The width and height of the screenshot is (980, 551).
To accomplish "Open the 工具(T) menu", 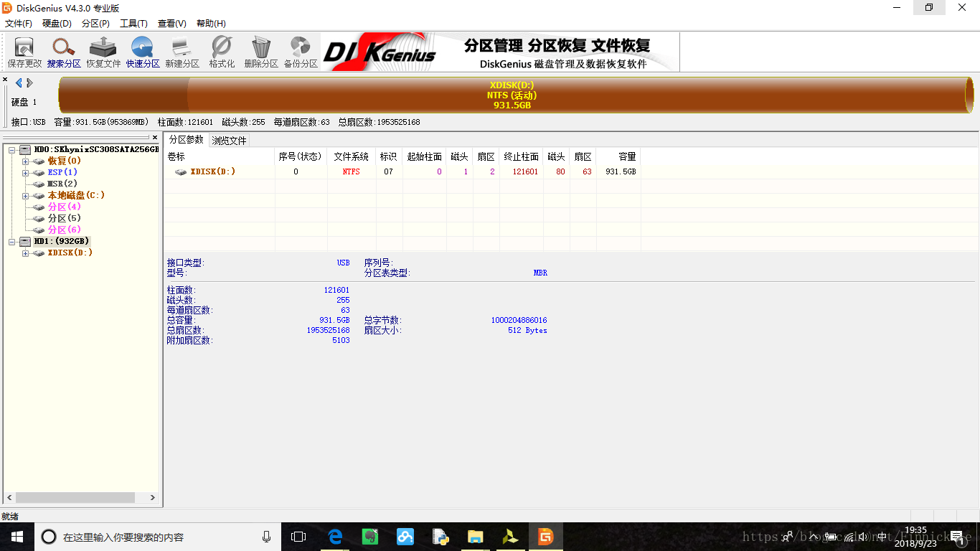I will click(133, 24).
